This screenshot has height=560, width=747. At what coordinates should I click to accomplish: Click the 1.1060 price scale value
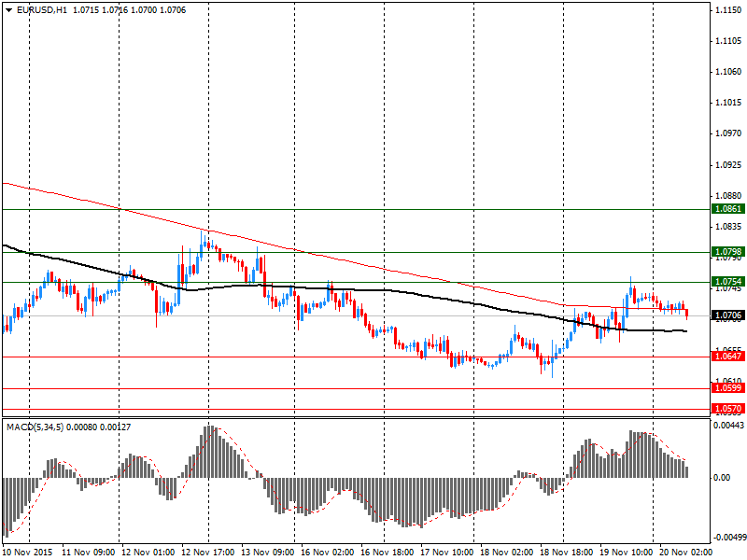tap(728, 72)
